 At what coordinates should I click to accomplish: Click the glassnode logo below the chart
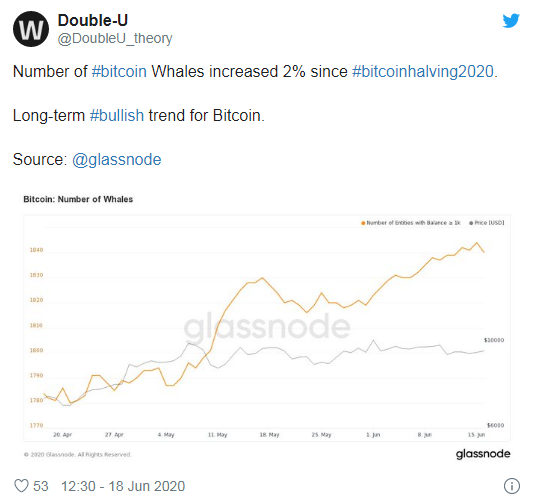pos(483,454)
